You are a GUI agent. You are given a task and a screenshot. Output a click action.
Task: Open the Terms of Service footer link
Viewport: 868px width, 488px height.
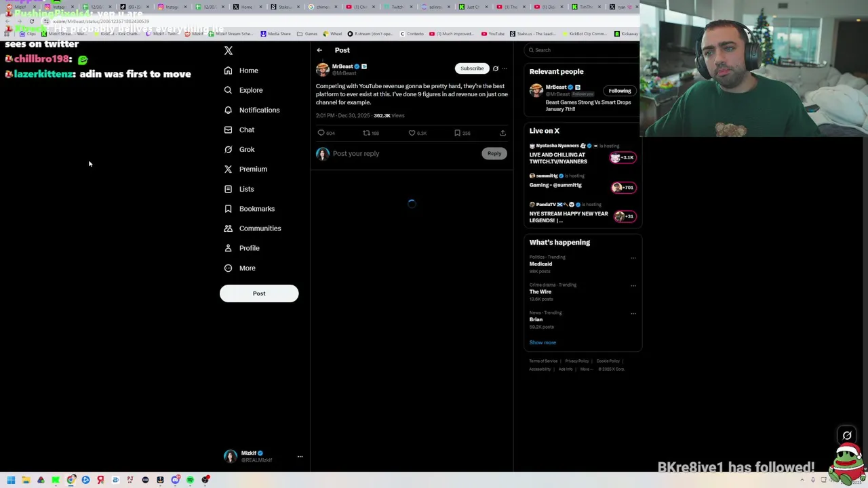tap(543, 361)
